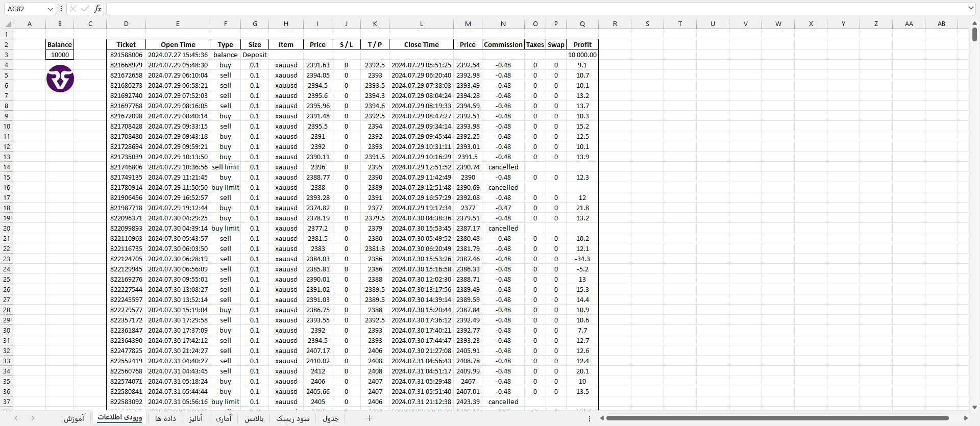The height and width of the screenshot is (426, 980).
Task: Switch to the آنالیز sheet tab
Action: 196,418
